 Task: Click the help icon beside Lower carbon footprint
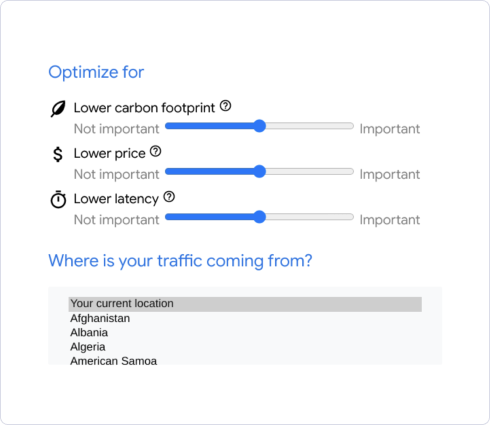click(x=225, y=106)
